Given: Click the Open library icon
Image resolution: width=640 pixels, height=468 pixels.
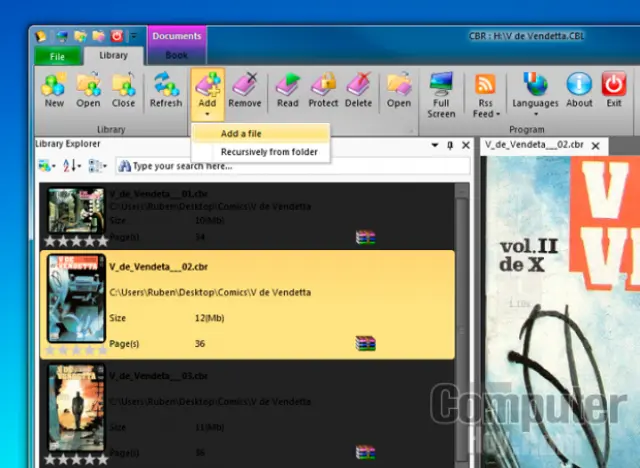Looking at the screenshot, I should (x=89, y=88).
